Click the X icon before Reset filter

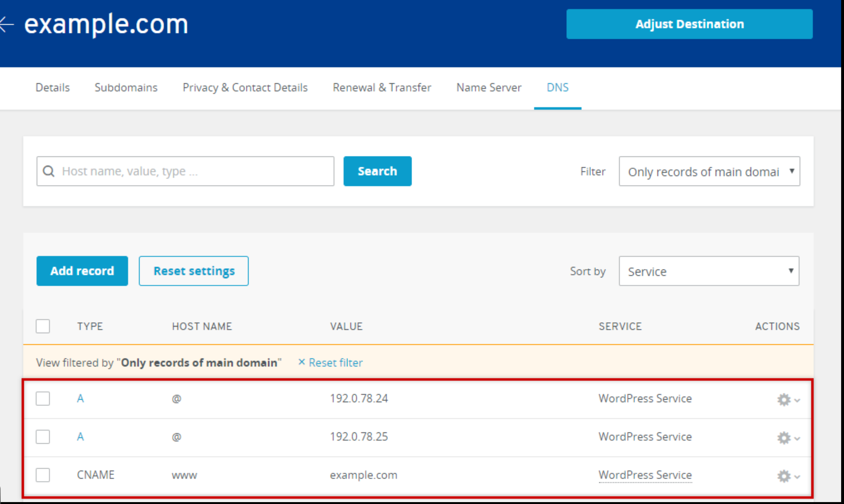point(301,362)
